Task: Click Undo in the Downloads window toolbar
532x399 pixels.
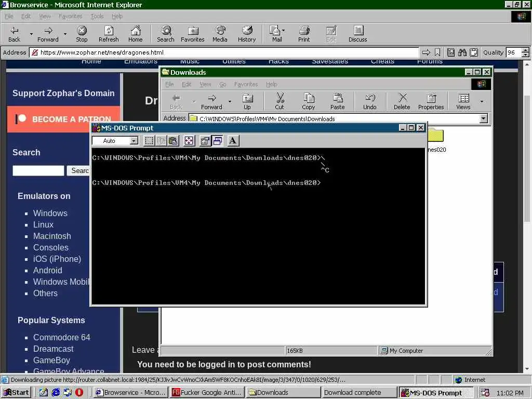Action: [369, 102]
